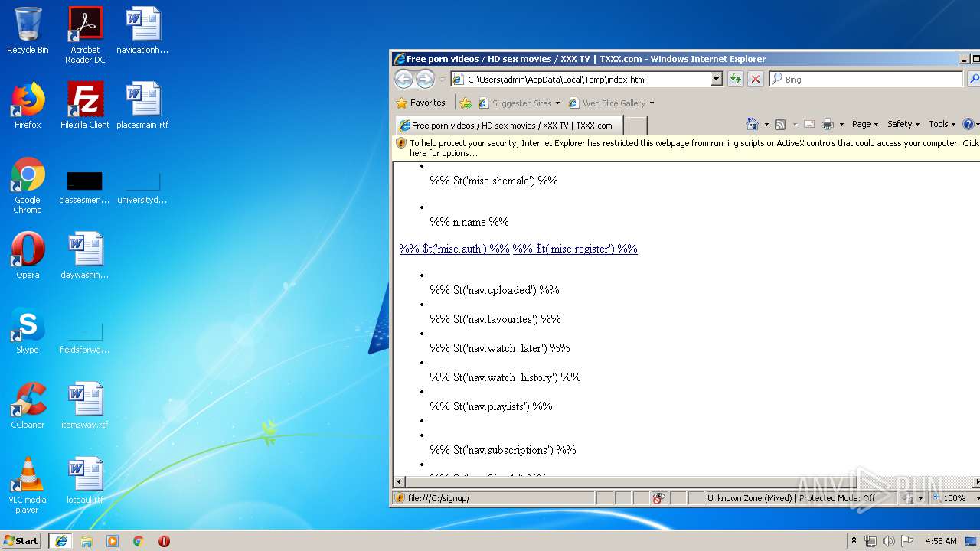Image resolution: width=980 pixels, height=551 pixels.
Task: Launch Skype from desktop
Action: click(x=28, y=331)
